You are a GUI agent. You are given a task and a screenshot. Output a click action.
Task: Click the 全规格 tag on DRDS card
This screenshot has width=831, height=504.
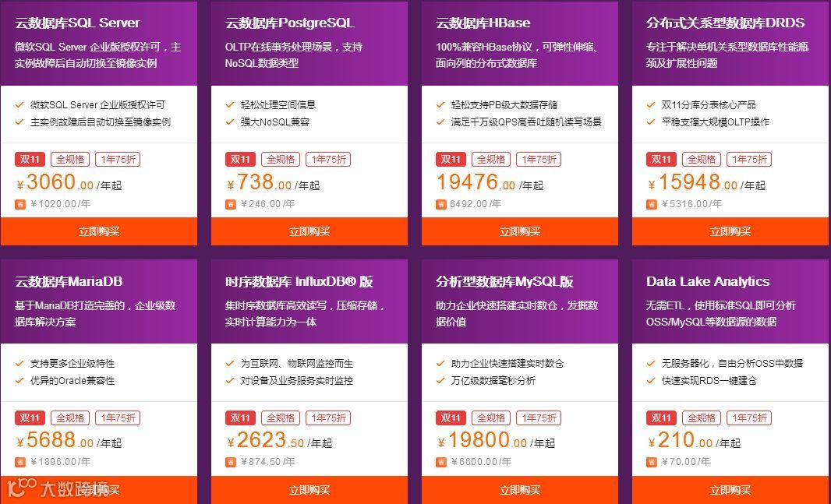(x=701, y=160)
